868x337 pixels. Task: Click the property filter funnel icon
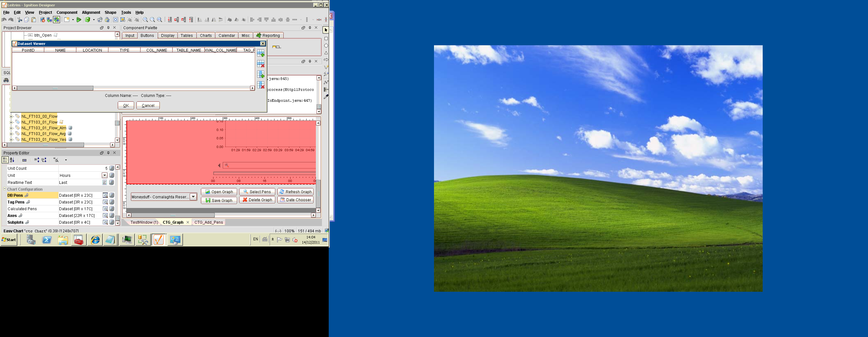click(56, 160)
